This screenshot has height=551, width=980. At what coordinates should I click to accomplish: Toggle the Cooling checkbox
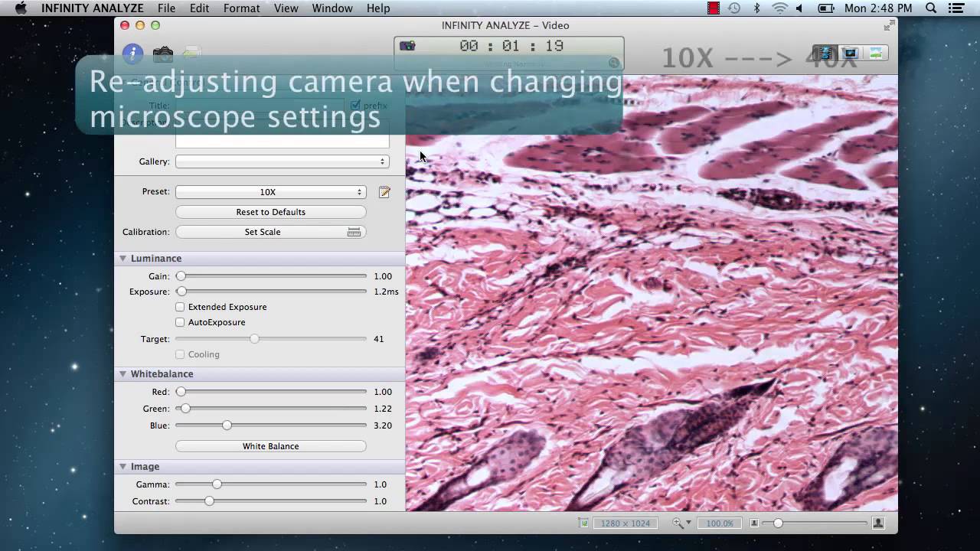tap(180, 354)
